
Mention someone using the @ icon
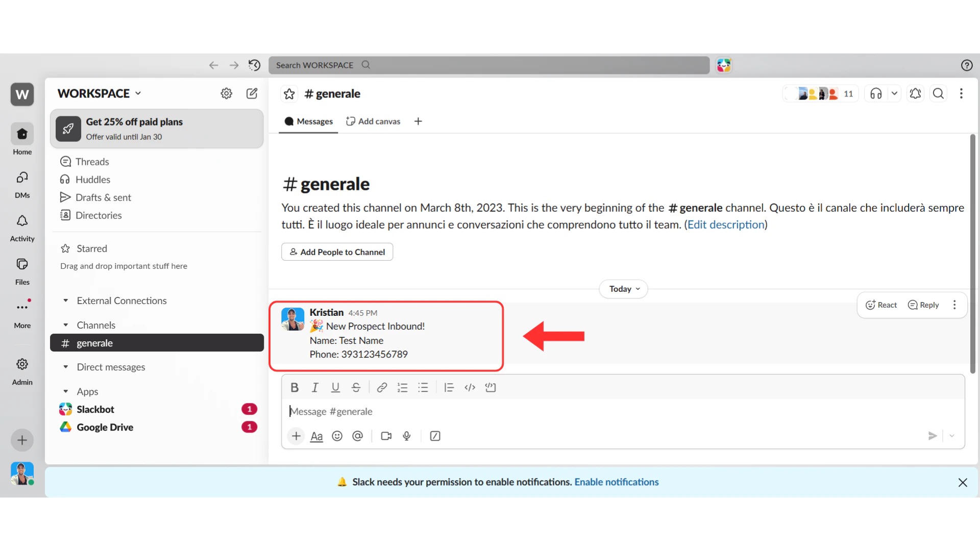pyautogui.click(x=358, y=436)
